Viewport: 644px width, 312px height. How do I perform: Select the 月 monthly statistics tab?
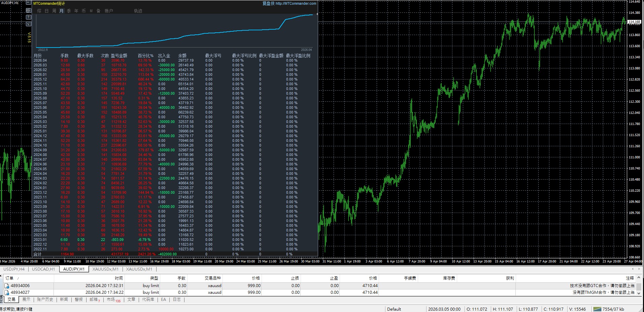tap(61, 11)
